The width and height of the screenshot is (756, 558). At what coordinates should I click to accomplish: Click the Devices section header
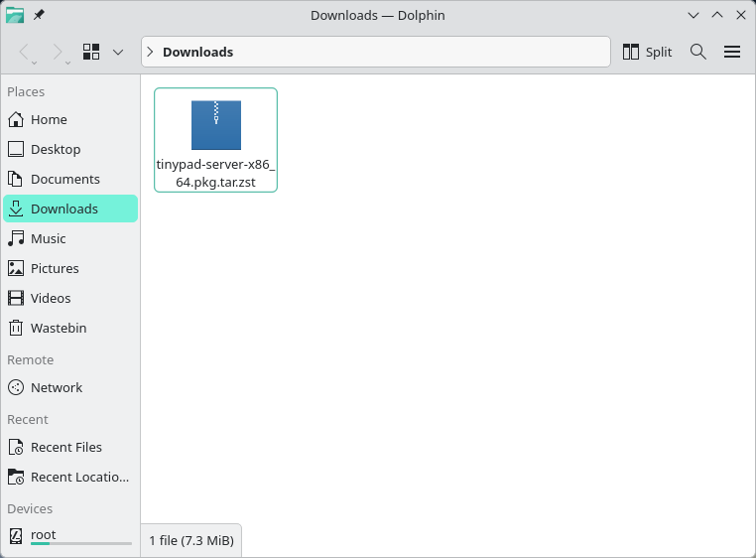(30, 508)
